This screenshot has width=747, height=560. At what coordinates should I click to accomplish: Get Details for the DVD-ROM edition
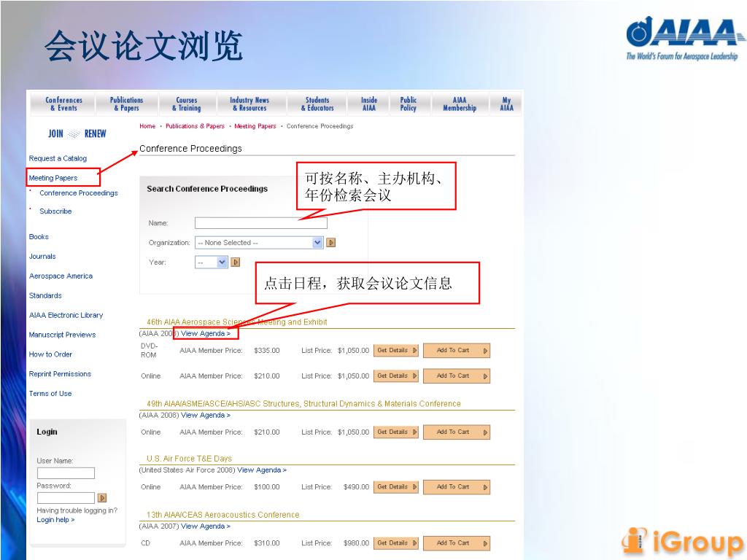pyautogui.click(x=396, y=351)
